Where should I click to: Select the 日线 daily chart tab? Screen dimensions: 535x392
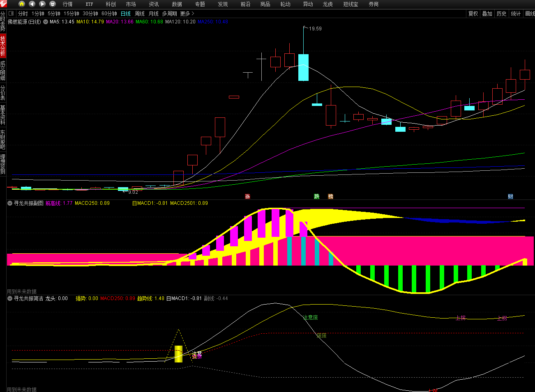tap(126, 14)
